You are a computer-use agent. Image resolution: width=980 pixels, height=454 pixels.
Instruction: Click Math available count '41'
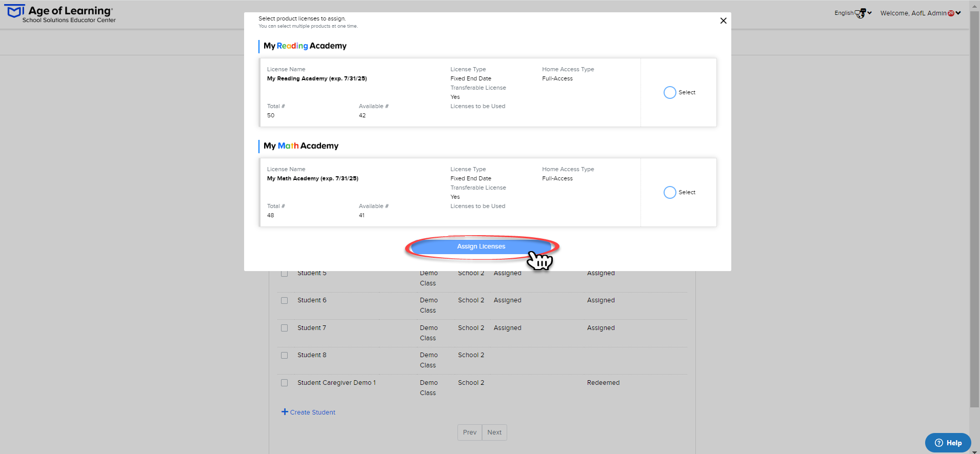tap(362, 215)
